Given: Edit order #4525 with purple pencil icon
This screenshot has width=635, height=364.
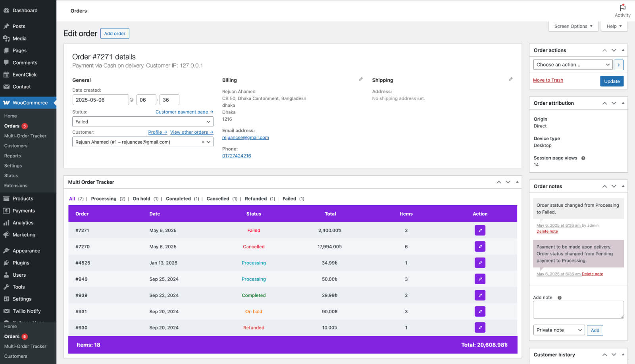Looking at the screenshot, I should 480,263.
